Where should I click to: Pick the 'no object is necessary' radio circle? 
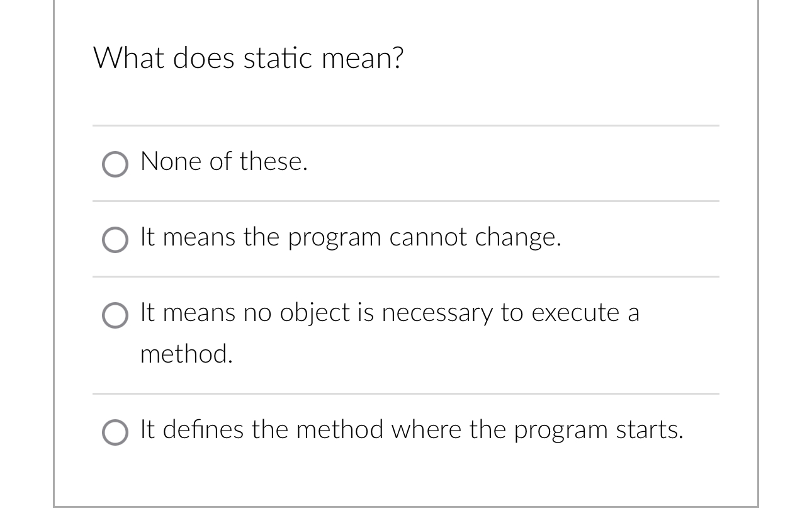point(115,315)
